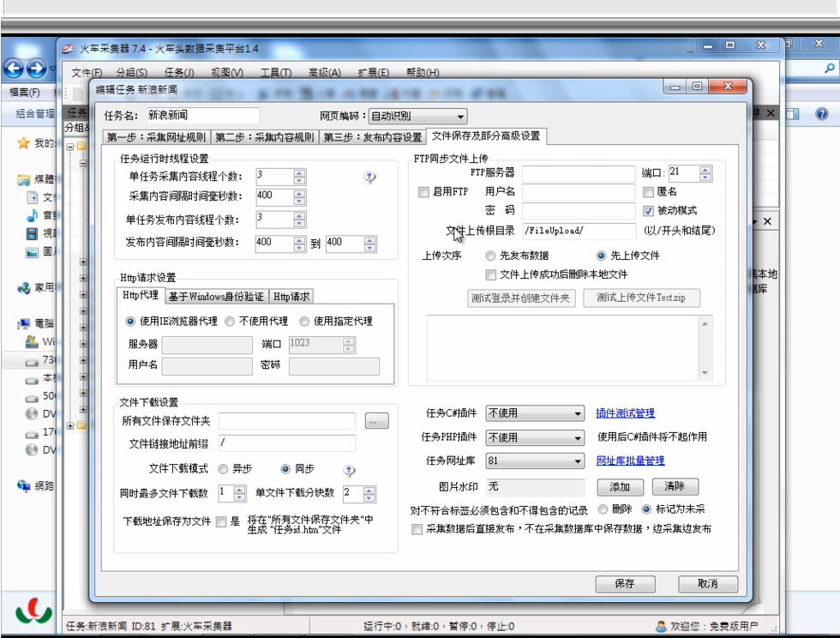Click the browse folder button

pyautogui.click(x=376, y=421)
